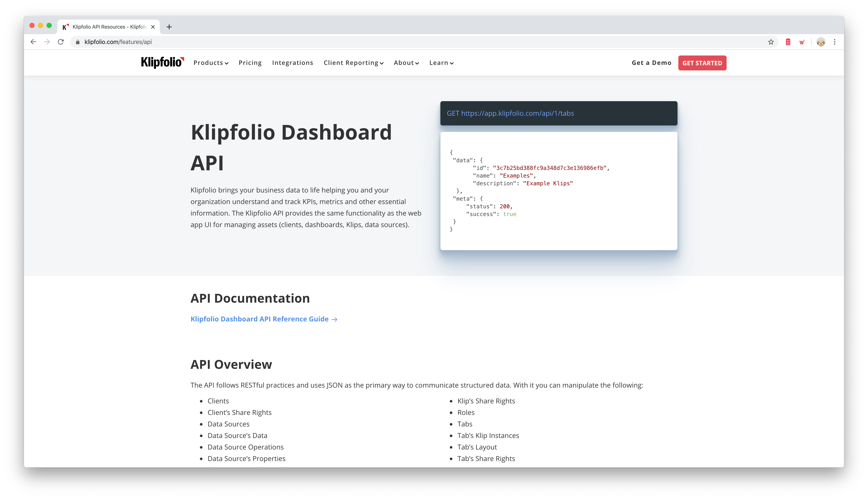Bookmark this page with the star icon
868x499 pixels.
pos(771,42)
